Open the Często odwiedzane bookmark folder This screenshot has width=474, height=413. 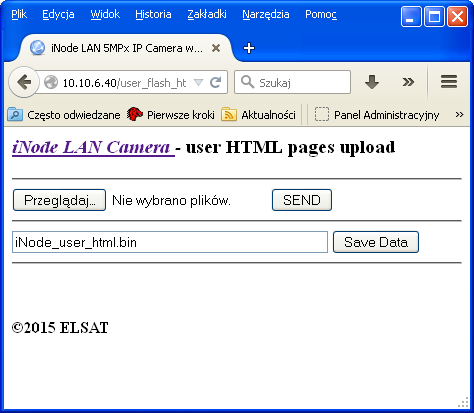click(64, 115)
